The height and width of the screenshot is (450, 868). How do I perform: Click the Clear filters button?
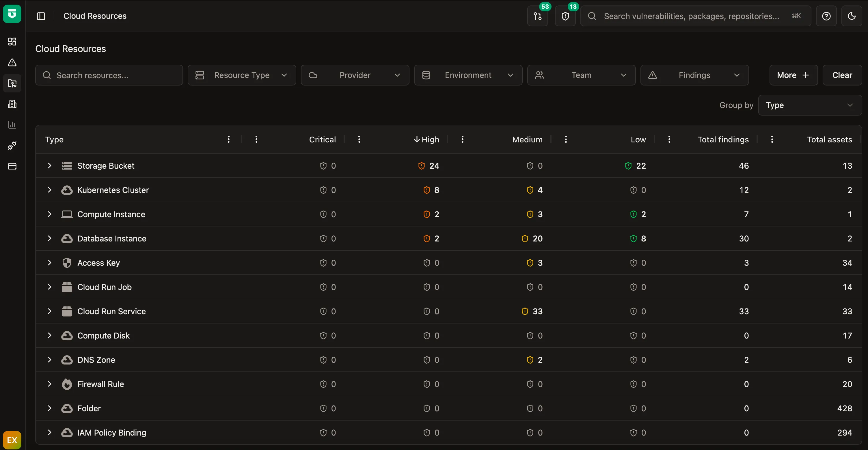coord(842,75)
